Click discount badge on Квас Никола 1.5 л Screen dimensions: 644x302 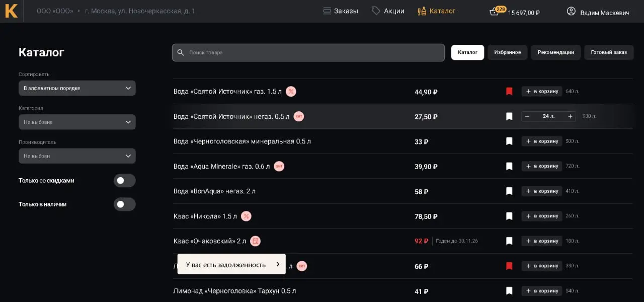[x=246, y=216]
